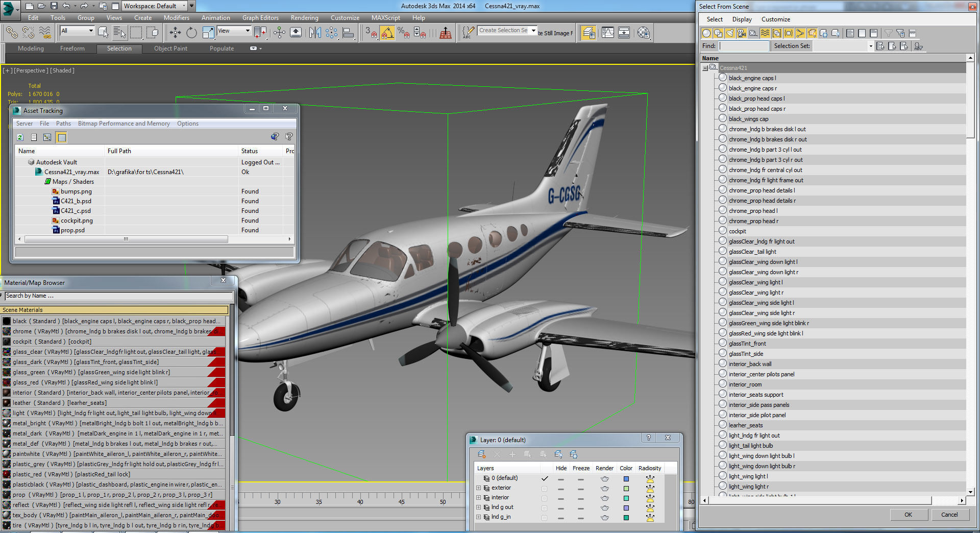This screenshot has height=533, width=980.
Task: Click the Hide column header in Layer dialog
Action: (561, 468)
